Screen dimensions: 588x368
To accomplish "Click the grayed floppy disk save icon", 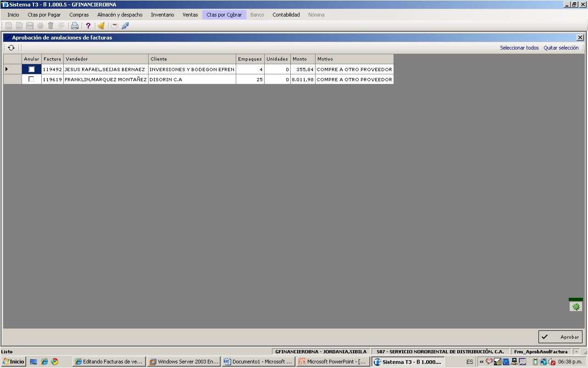I will click(x=30, y=26).
